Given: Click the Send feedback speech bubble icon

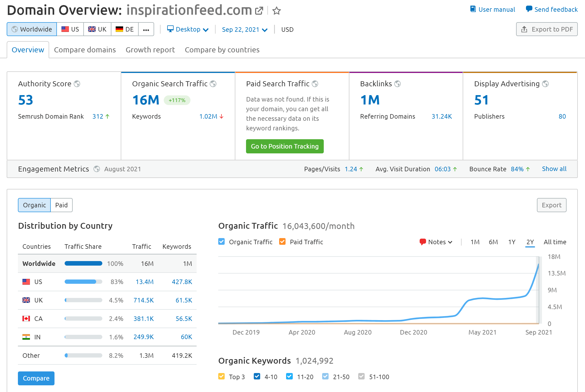Looking at the screenshot, I should pyautogui.click(x=529, y=9).
